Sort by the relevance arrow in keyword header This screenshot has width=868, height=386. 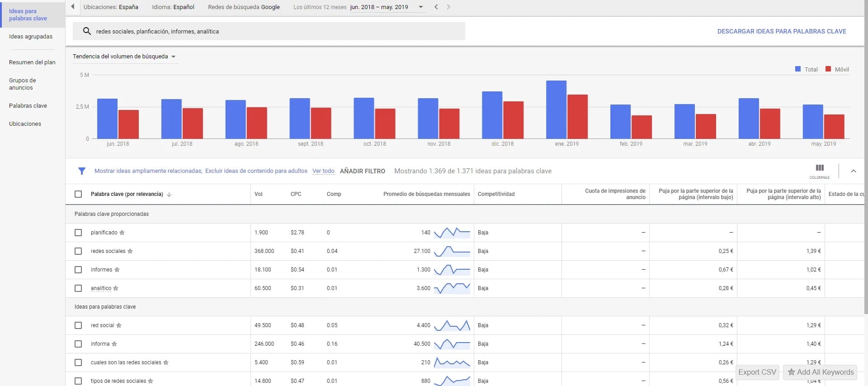(169, 195)
